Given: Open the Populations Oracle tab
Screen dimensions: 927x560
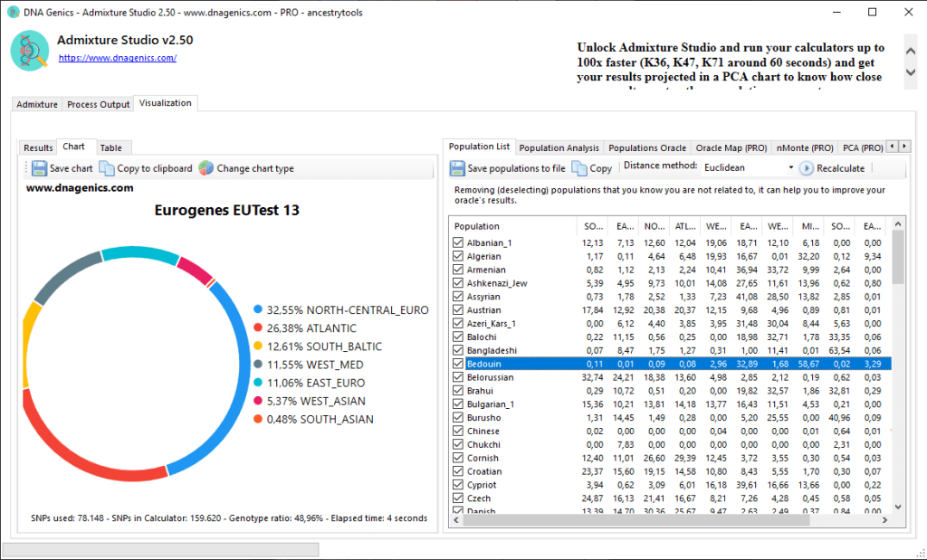Looking at the screenshot, I should coord(646,147).
